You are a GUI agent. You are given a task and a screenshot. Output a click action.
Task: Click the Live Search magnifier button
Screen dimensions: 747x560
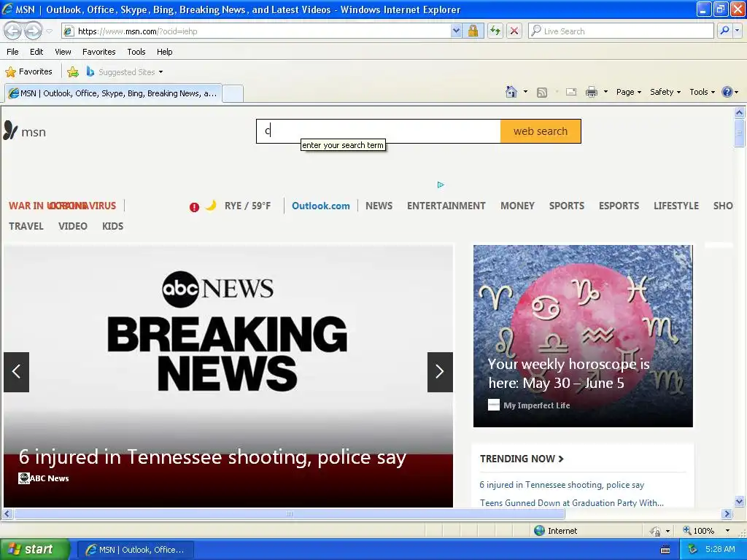(724, 31)
